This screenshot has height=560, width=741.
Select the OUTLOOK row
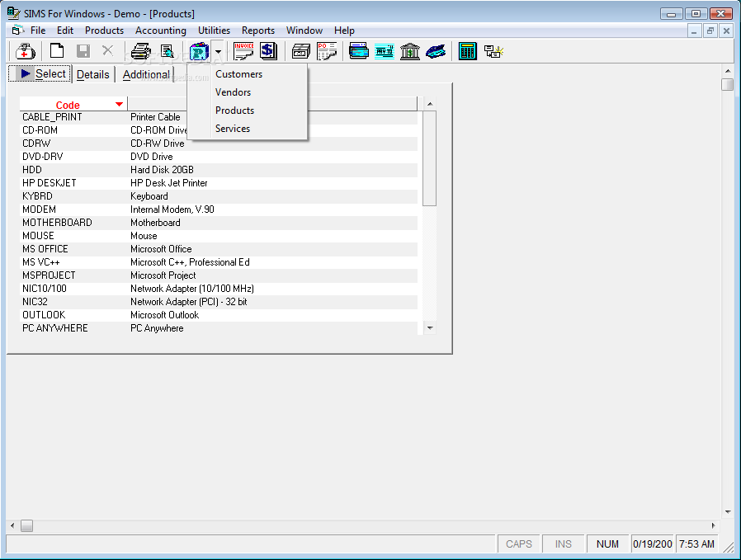click(x=219, y=315)
